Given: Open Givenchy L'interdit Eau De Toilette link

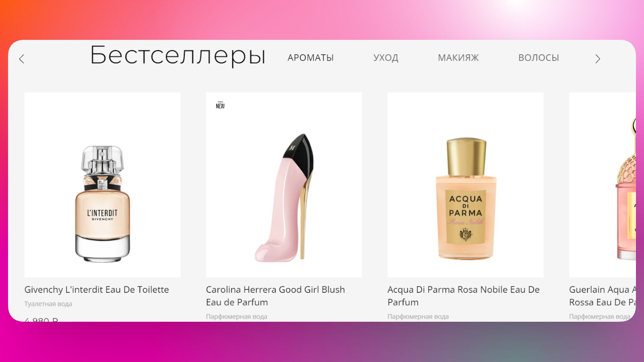Looking at the screenshot, I should pos(97,290).
